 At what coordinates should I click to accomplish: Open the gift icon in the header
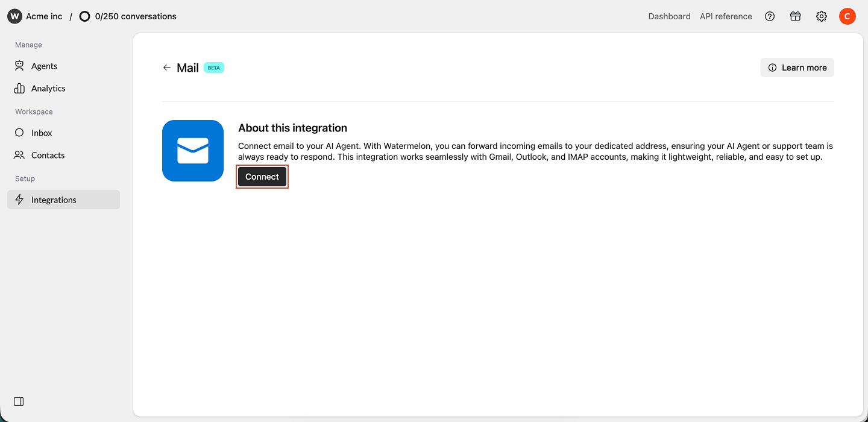point(795,16)
